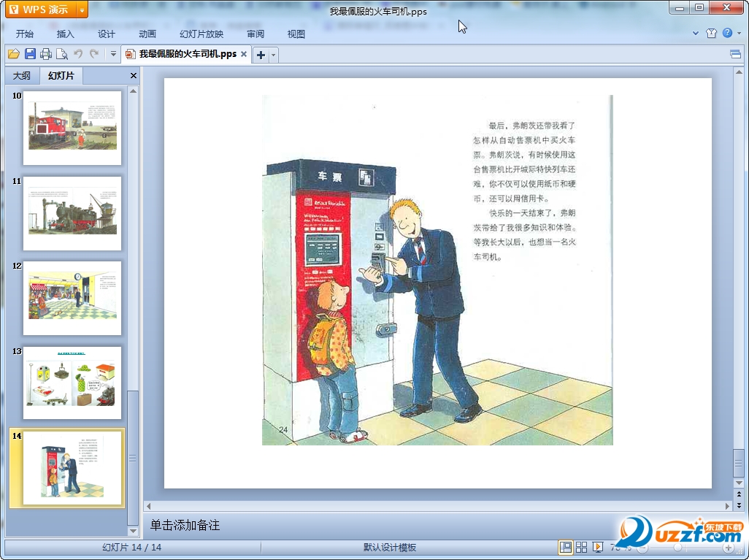
Task: Expand the WPS 演示 dropdown arrow
Action: pyautogui.click(x=82, y=9)
